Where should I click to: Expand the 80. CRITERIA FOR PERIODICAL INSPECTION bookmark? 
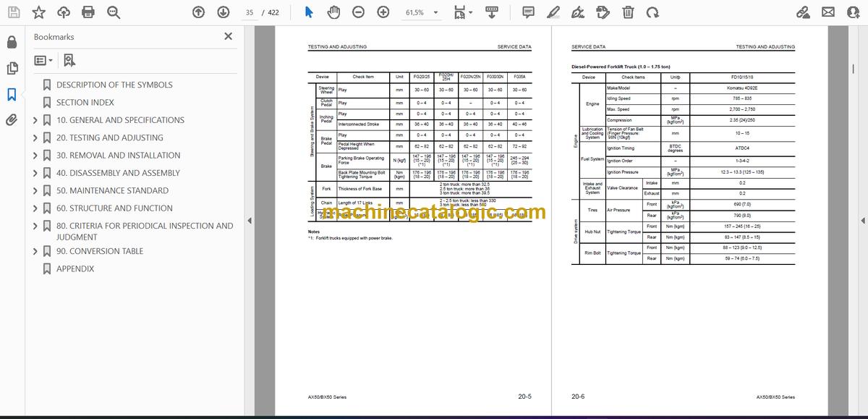pyautogui.click(x=35, y=226)
